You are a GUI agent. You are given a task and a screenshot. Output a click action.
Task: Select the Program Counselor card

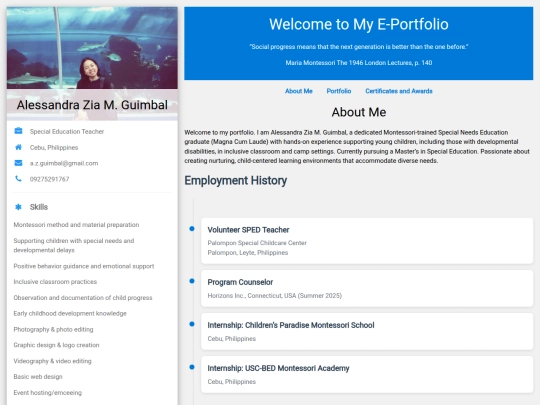367,288
